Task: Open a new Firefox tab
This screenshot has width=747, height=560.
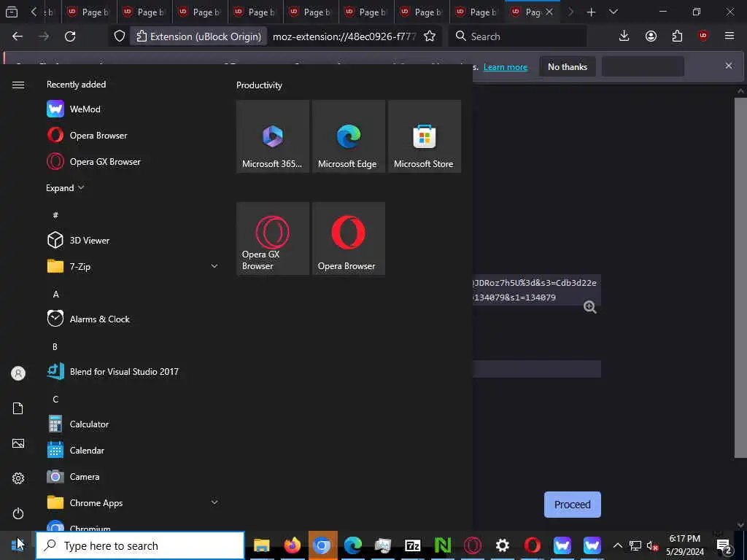Action: click(x=591, y=12)
